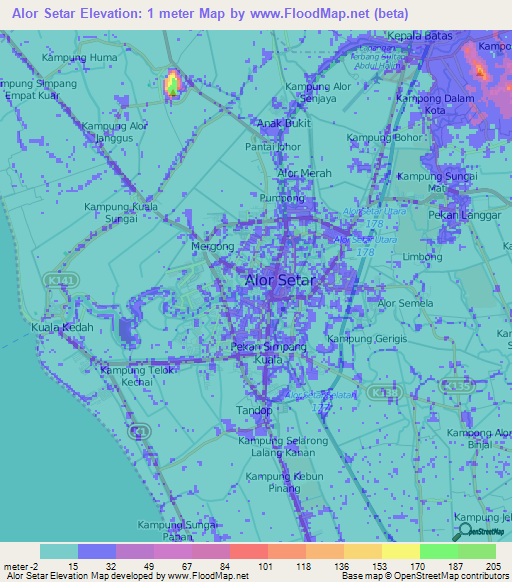
Task: Select the 15 meter blue legend swatch
Action: pos(97,551)
